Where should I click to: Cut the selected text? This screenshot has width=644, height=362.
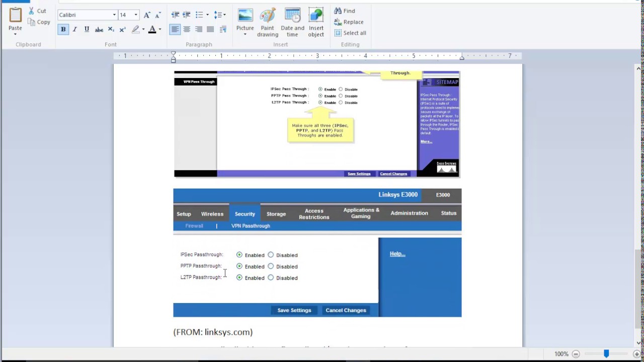click(x=37, y=11)
